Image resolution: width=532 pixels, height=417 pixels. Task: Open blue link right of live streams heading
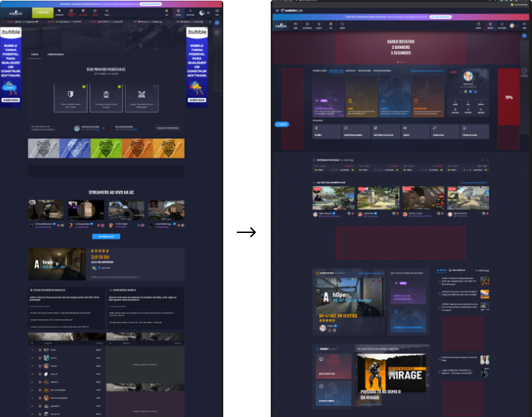pos(474,183)
